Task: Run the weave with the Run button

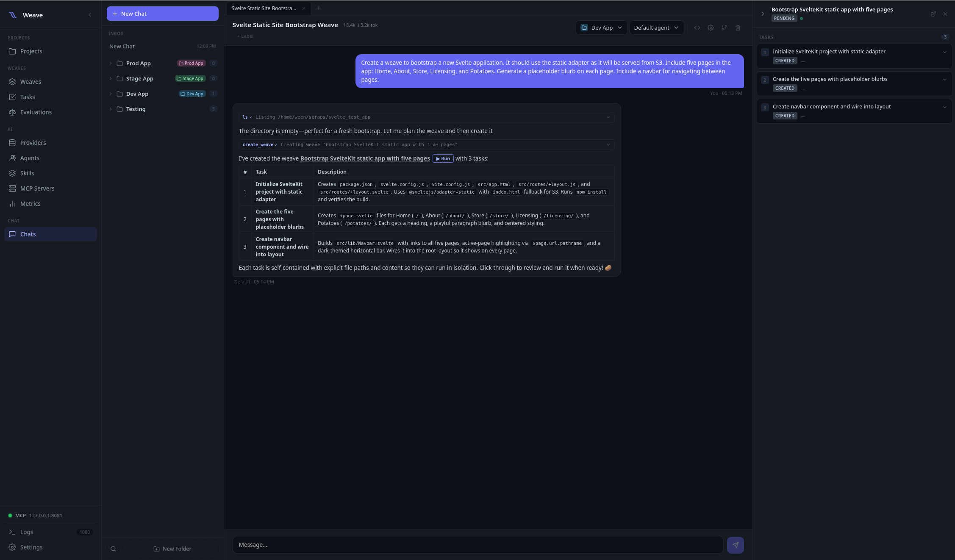Action: point(443,158)
